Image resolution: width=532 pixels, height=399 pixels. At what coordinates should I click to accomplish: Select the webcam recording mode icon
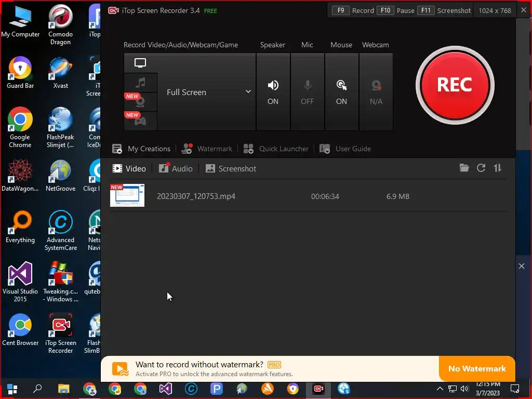[x=140, y=102]
